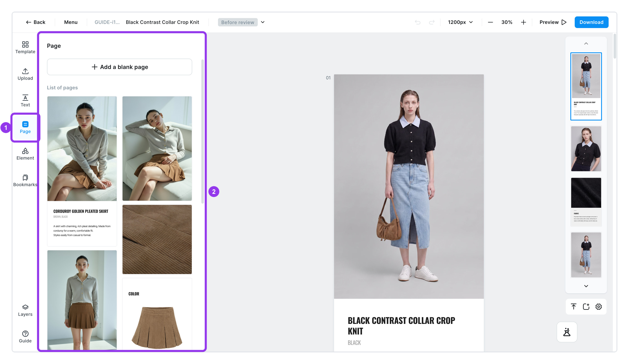
Task: Select the Page sidebar tab
Action: point(25,127)
